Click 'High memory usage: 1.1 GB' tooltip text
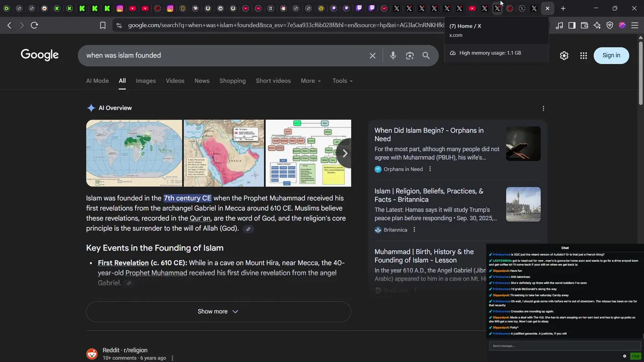Viewport: 644px width, 362px height. click(490, 53)
